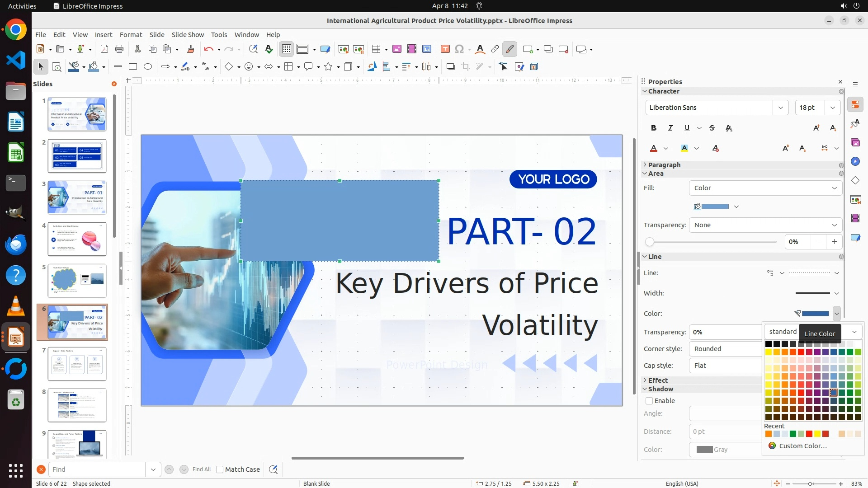Click the Find All button

pos(202,469)
